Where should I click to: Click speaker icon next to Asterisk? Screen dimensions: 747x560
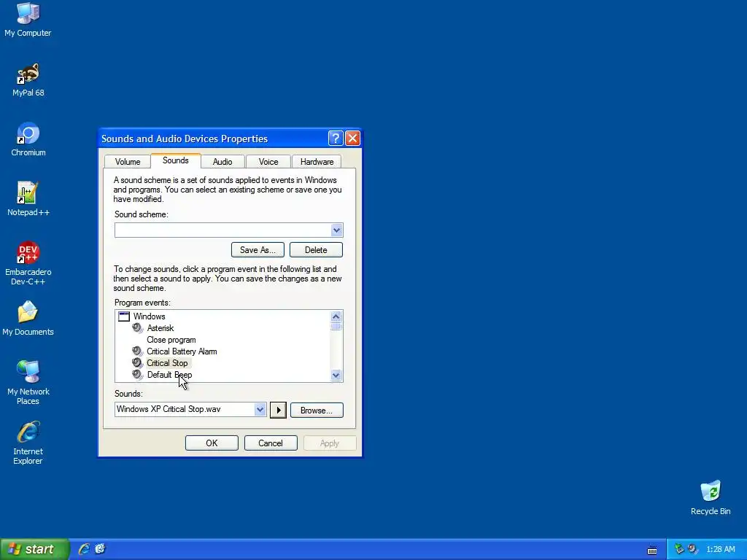pyautogui.click(x=138, y=327)
